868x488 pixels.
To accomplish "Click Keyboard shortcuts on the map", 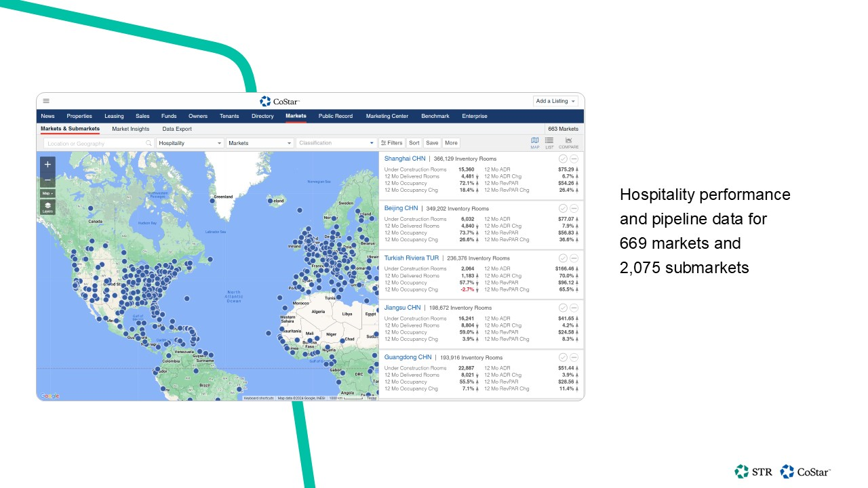I will point(258,398).
